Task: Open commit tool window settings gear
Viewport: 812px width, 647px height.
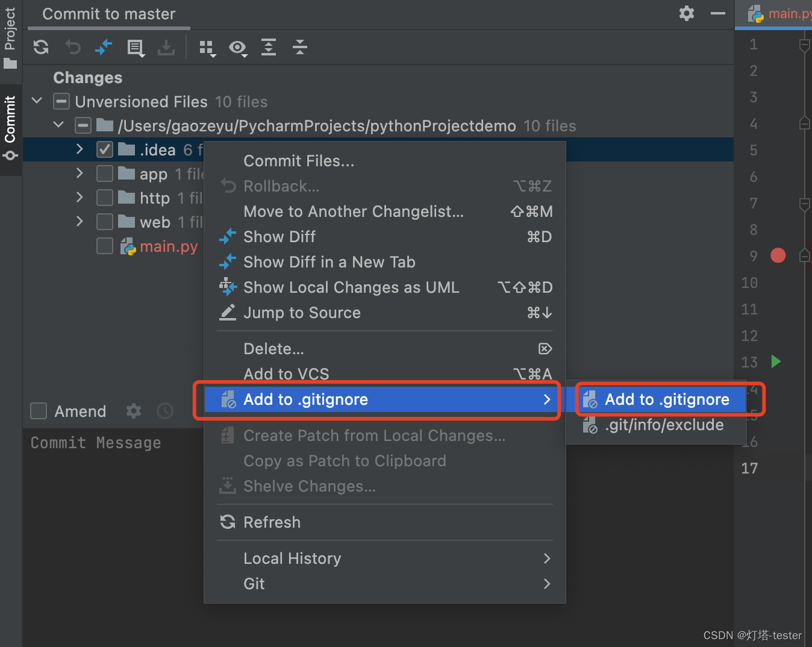Action: coord(687,13)
